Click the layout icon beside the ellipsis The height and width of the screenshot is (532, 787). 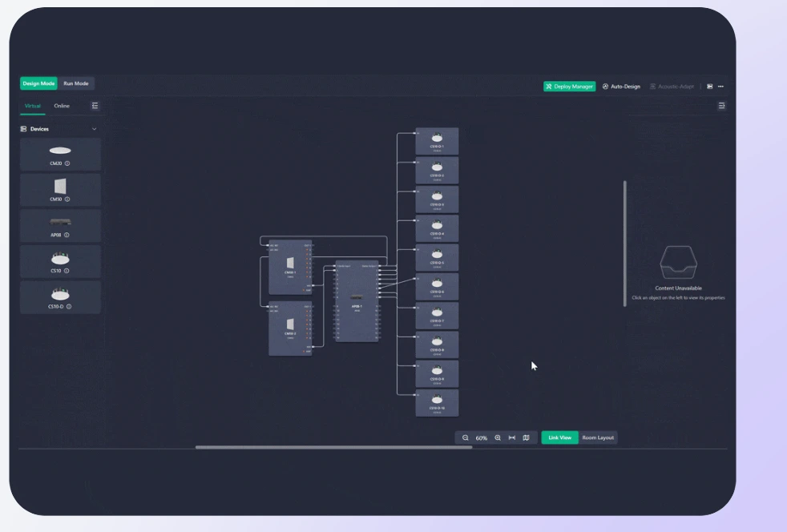pyautogui.click(x=710, y=87)
